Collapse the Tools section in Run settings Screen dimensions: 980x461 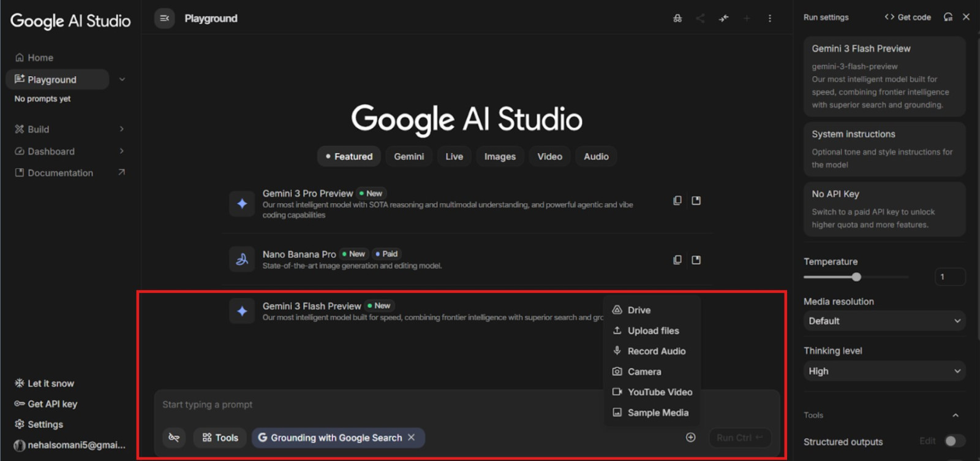click(x=955, y=415)
